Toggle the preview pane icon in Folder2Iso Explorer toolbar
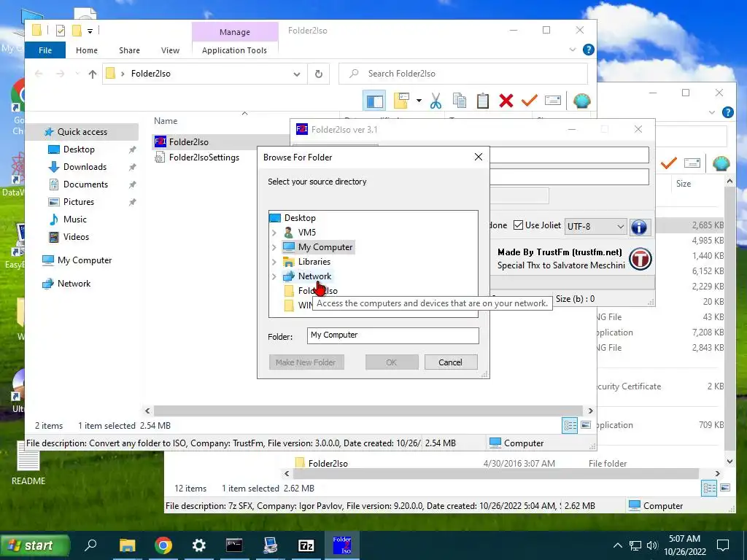Image resolution: width=747 pixels, height=560 pixels. [374, 101]
